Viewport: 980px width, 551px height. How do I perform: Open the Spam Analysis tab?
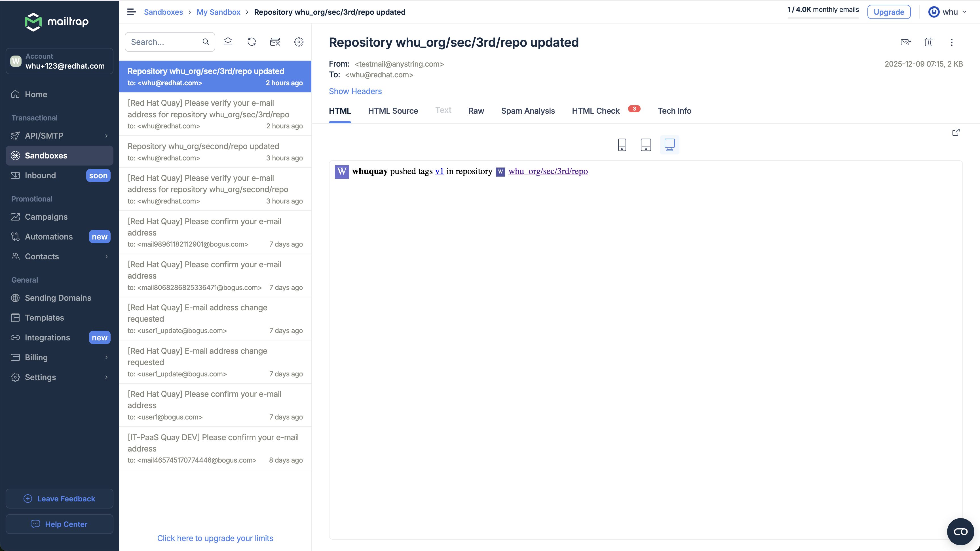[528, 111]
